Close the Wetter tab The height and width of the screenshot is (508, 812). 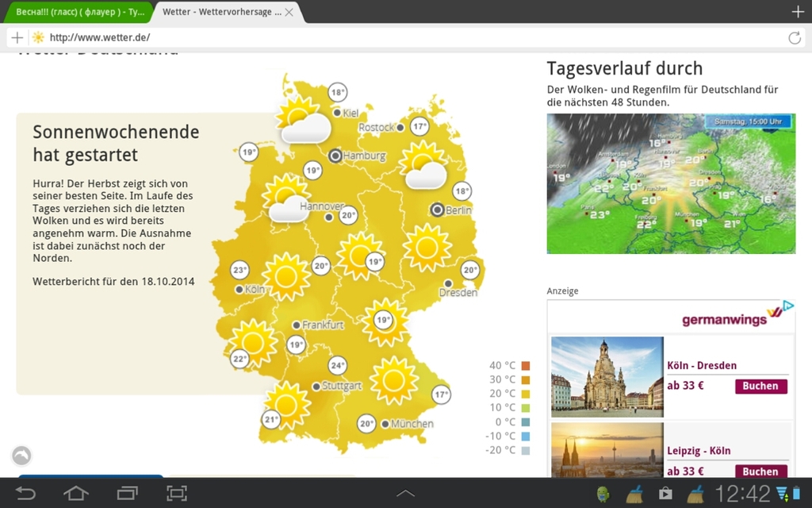coord(289,12)
